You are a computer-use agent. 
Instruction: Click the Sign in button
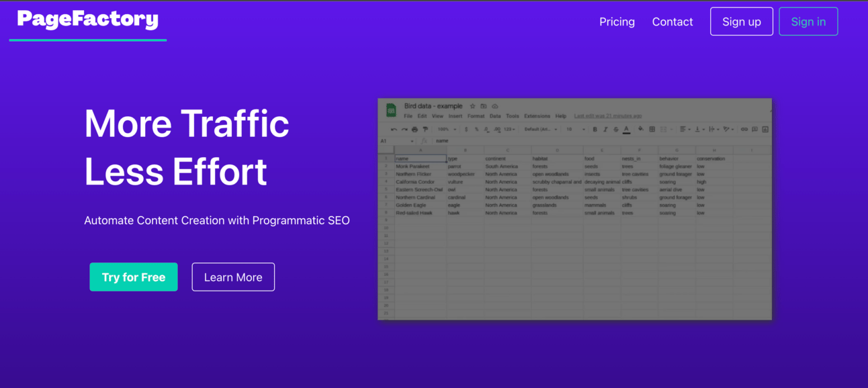point(808,21)
